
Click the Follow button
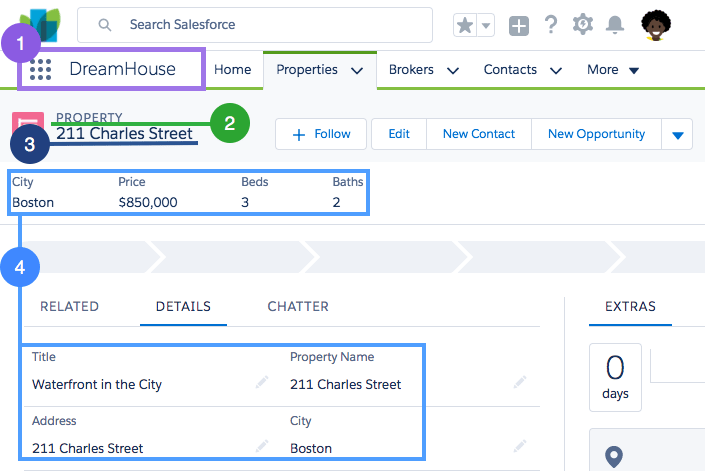point(321,134)
